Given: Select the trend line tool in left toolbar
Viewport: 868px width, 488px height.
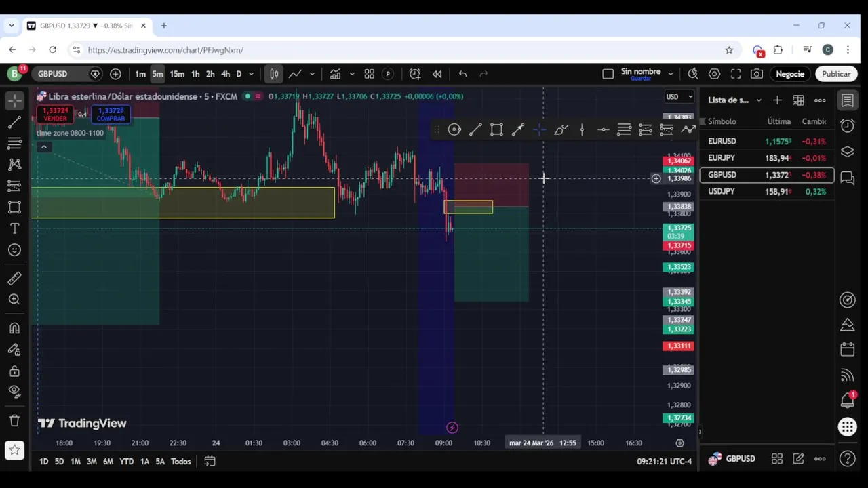Looking at the screenshot, I should pos(14,122).
